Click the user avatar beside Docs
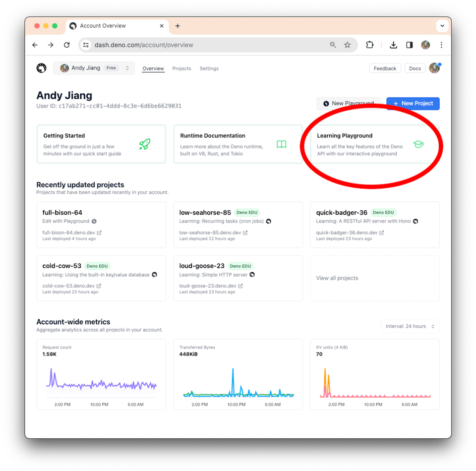Viewport: 476px width, 471px height. pos(434,68)
